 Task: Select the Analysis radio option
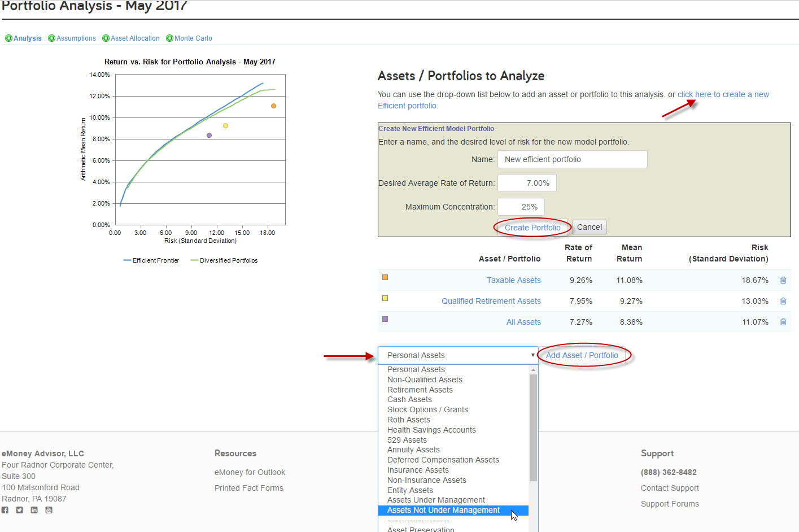pos(8,38)
